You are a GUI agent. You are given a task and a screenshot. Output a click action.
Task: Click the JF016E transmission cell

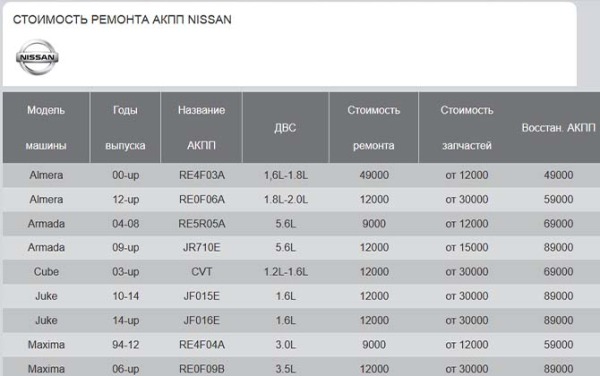(202, 320)
